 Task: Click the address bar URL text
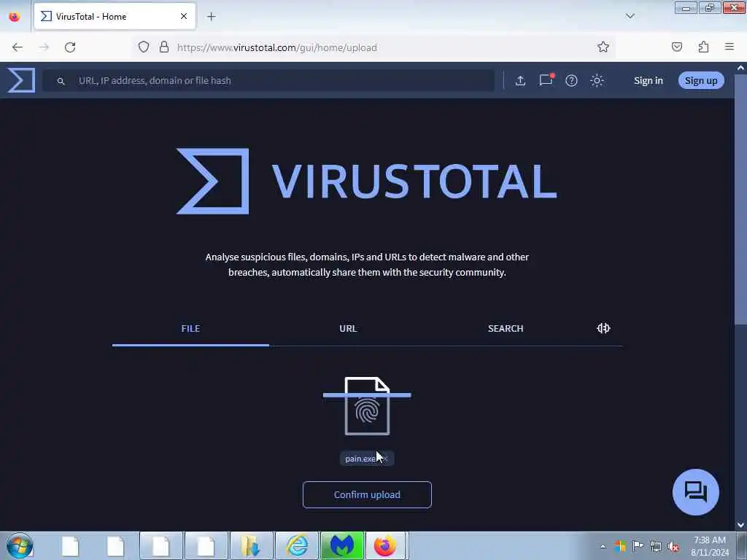[x=276, y=47]
